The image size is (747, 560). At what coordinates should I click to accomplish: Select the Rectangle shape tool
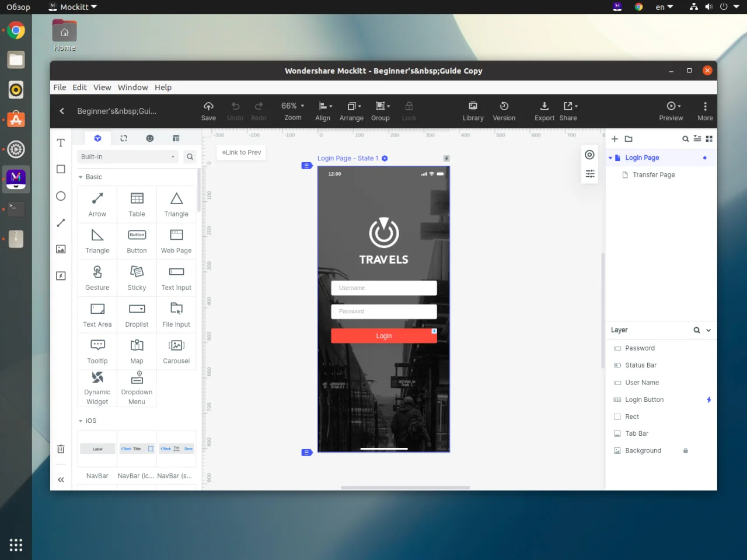pyautogui.click(x=61, y=169)
